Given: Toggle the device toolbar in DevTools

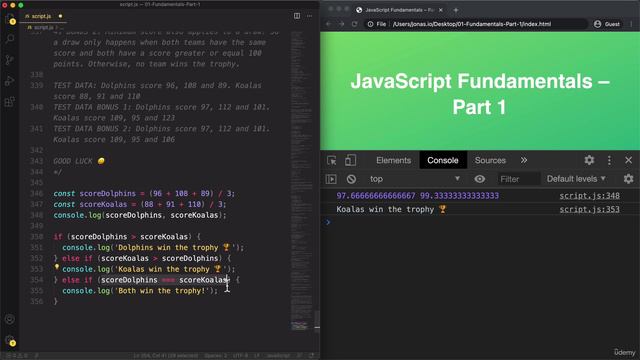Looking at the screenshot, I should pyautogui.click(x=350, y=160).
